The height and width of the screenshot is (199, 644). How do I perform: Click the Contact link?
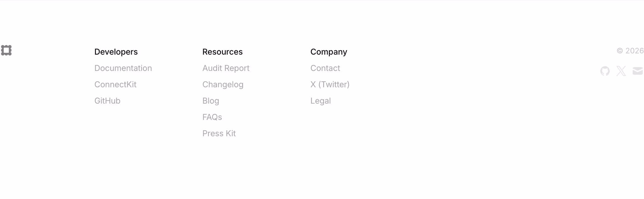325,68
